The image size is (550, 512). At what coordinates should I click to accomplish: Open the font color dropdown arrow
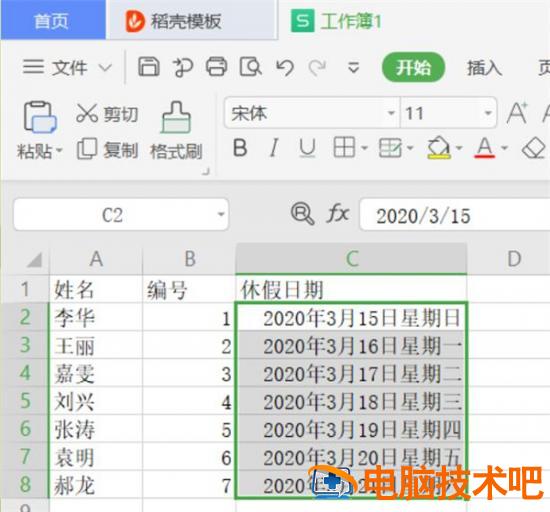(504, 148)
